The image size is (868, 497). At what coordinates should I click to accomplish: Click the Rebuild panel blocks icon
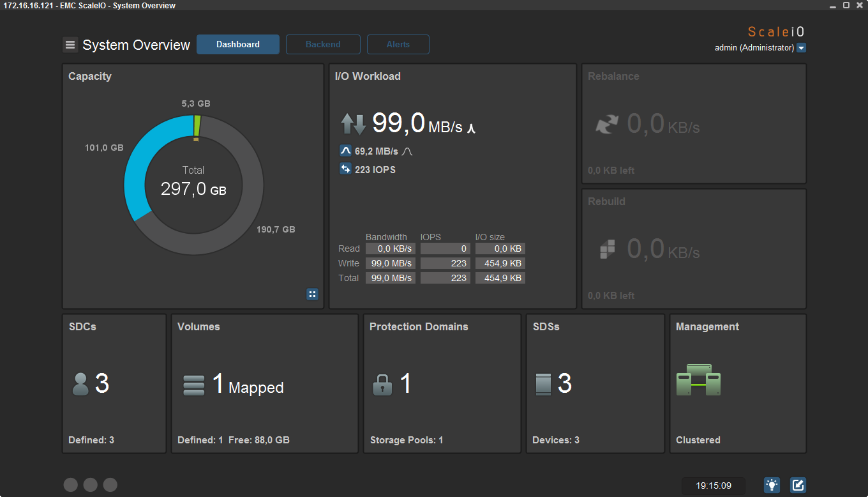click(x=608, y=249)
